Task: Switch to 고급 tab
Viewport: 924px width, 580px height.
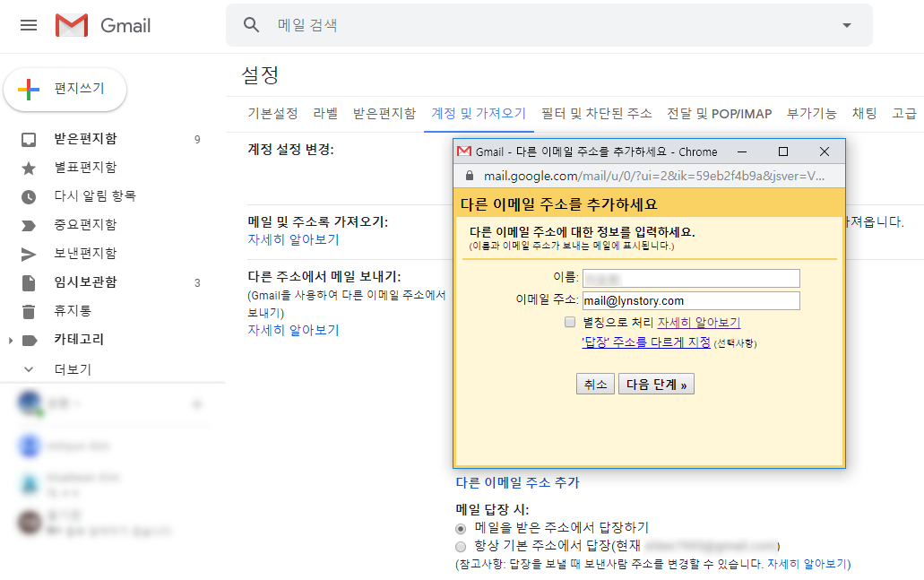Action: click(x=904, y=113)
